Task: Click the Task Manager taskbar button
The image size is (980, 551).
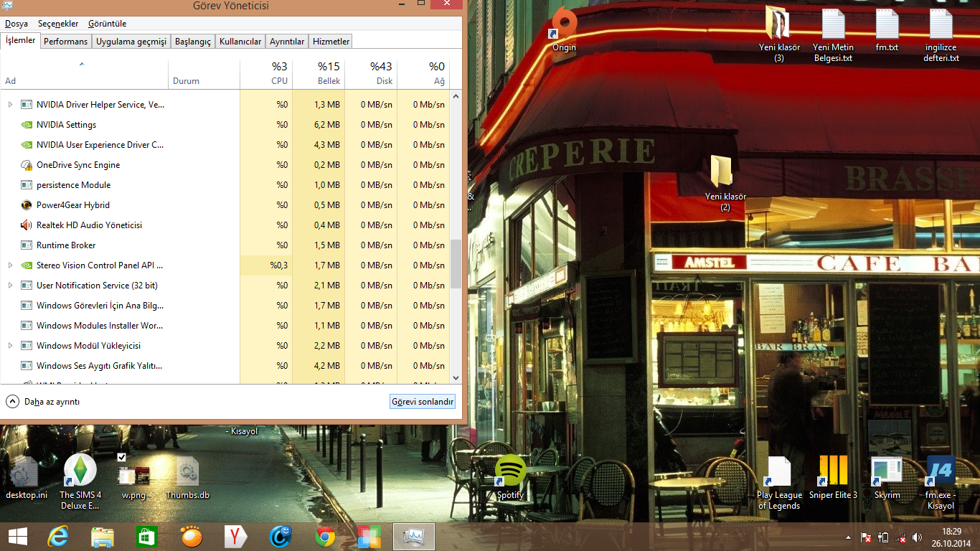Action: (414, 537)
